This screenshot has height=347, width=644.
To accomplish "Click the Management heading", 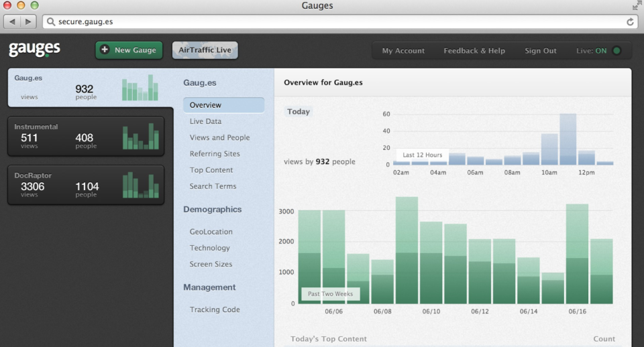I will click(209, 287).
